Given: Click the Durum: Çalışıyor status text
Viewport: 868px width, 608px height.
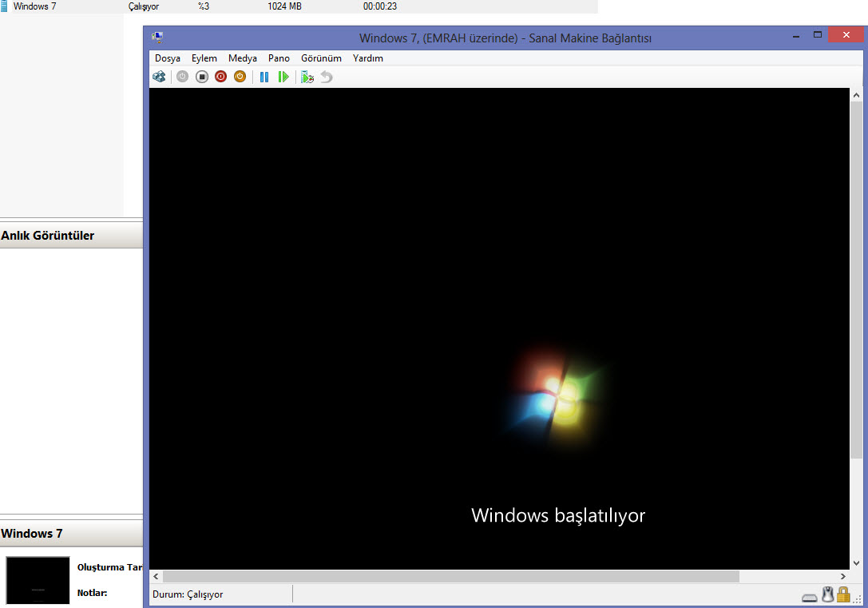Looking at the screenshot, I should (188, 594).
